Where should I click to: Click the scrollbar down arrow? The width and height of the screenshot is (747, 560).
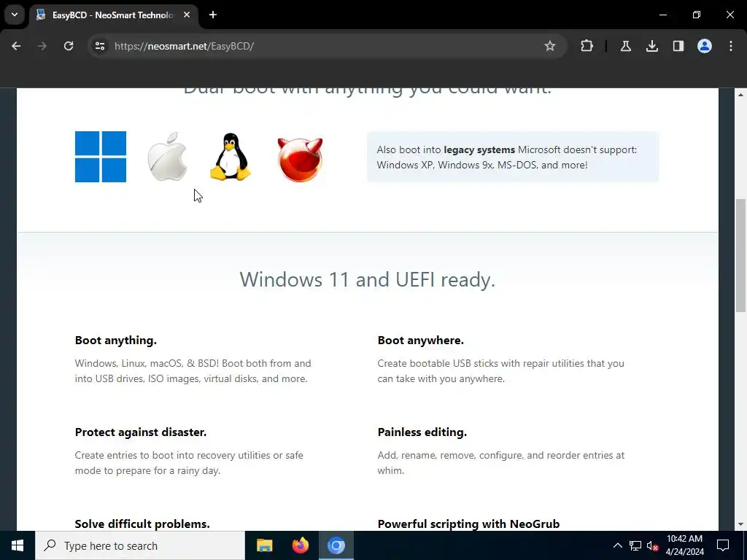(x=740, y=524)
